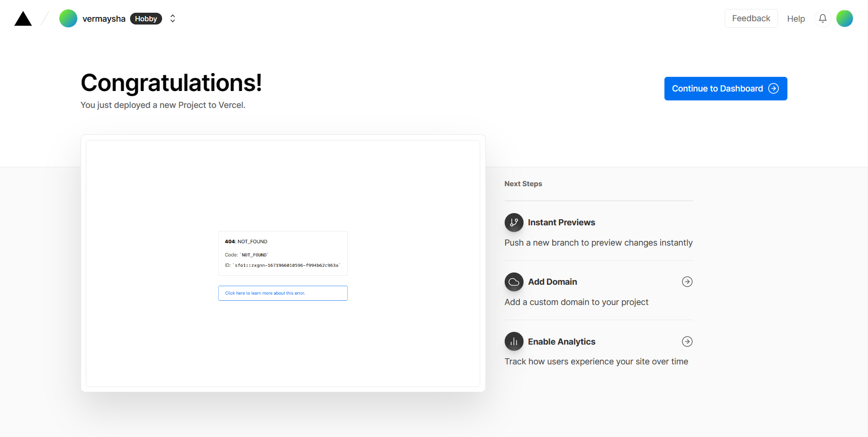Image resolution: width=868 pixels, height=437 pixels.
Task: Expand the team switcher chevrons
Action: pyautogui.click(x=173, y=18)
